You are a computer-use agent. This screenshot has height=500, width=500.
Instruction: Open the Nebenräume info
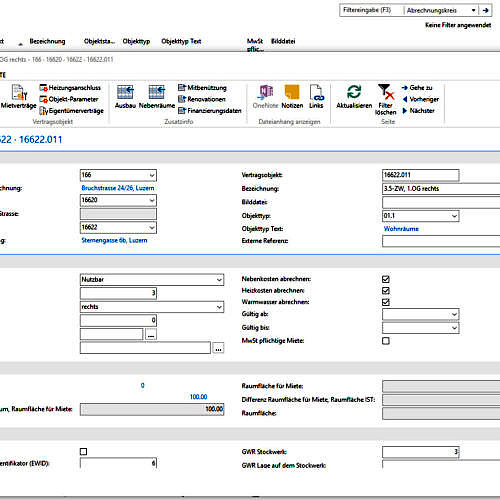(157, 97)
